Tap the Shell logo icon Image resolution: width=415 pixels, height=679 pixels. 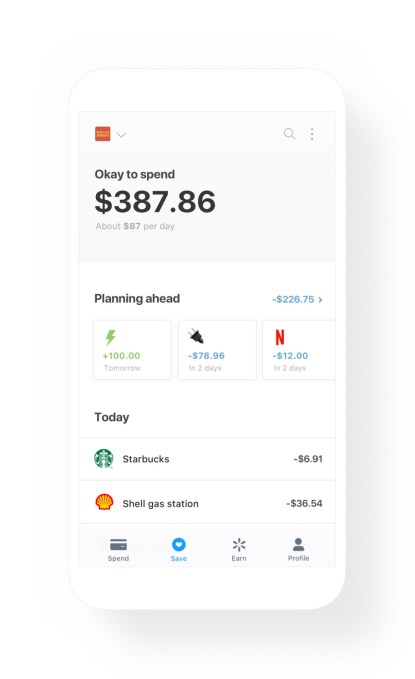pos(104,502)
